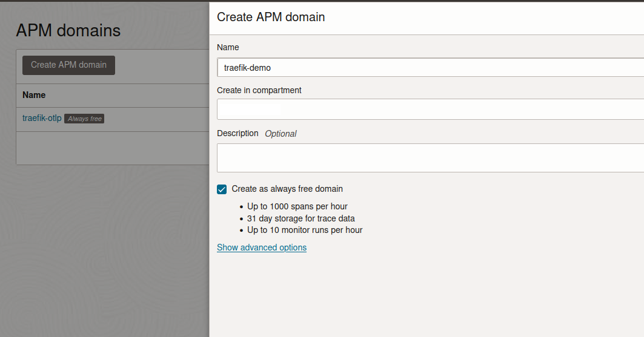Click the Description field label

(x=237, y=133)
